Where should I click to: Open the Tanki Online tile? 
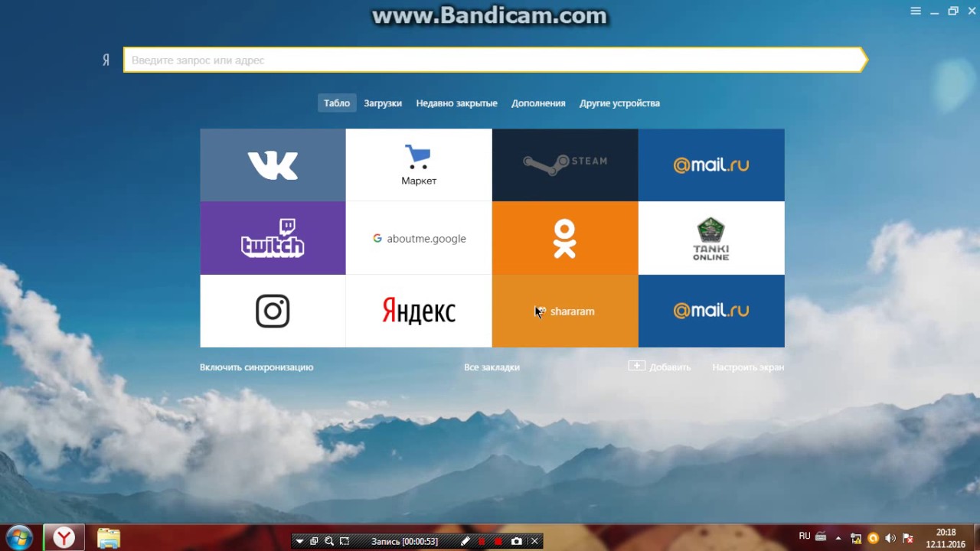point(711,238)
